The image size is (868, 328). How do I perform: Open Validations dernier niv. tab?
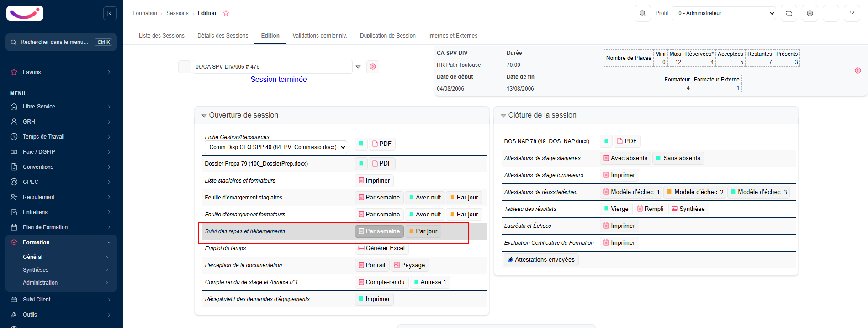(320, 36)
